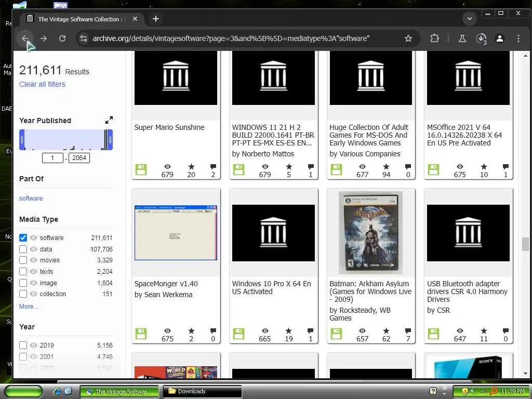
Task: Open the software Part Of link
Action: 31,198
